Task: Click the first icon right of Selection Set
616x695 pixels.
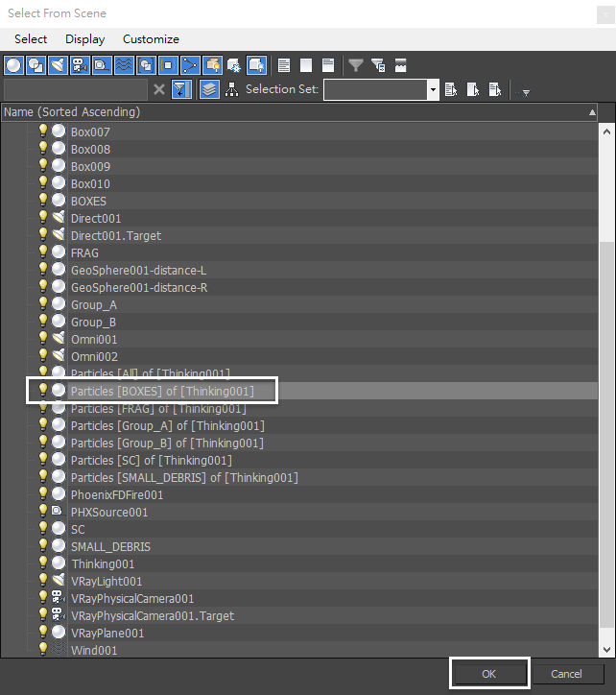Action: [x=451, y=89]
